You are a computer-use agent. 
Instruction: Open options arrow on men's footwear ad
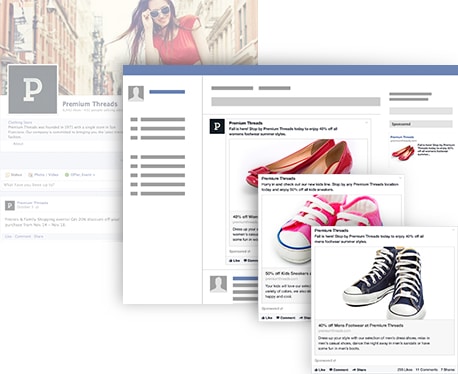click(x=453, y=230)
